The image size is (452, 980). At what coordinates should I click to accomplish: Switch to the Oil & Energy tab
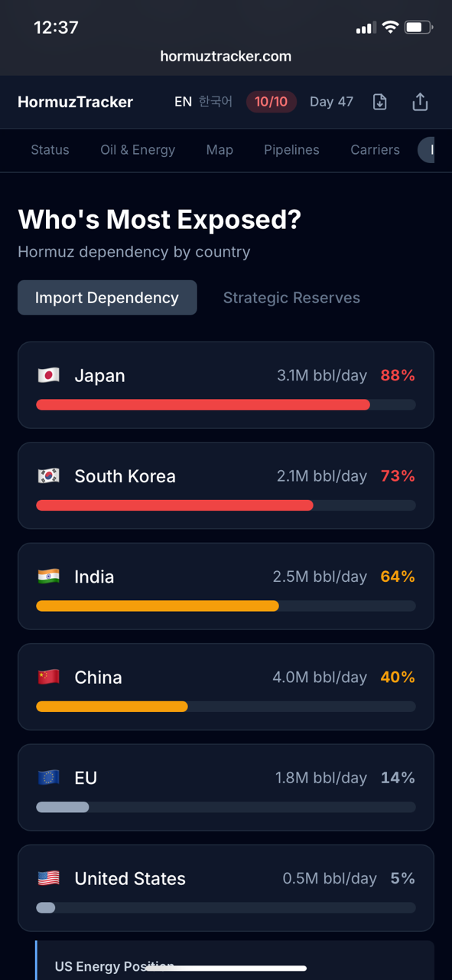(138, 150)
